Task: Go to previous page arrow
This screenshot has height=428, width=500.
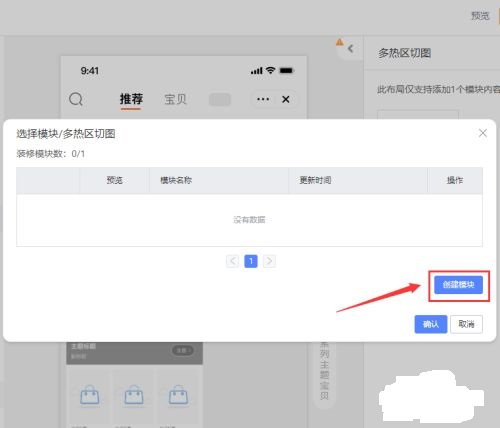Action: tap(232, 261)
